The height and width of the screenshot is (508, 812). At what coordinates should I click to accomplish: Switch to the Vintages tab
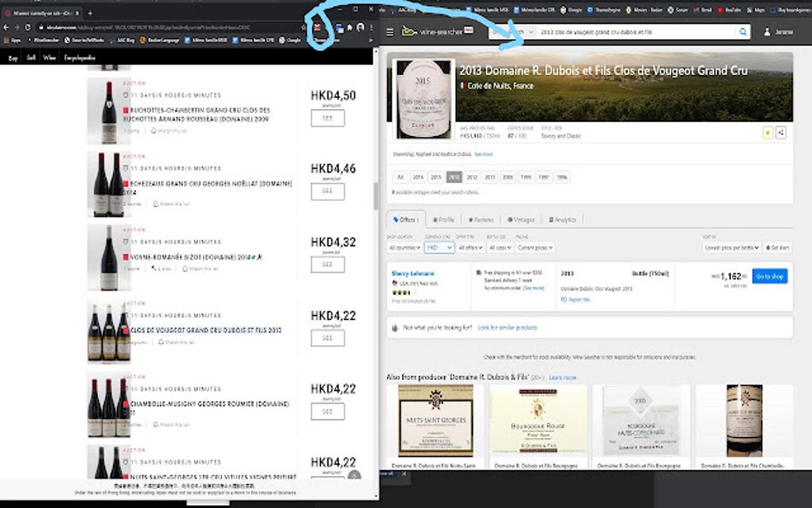pos(522,220)
